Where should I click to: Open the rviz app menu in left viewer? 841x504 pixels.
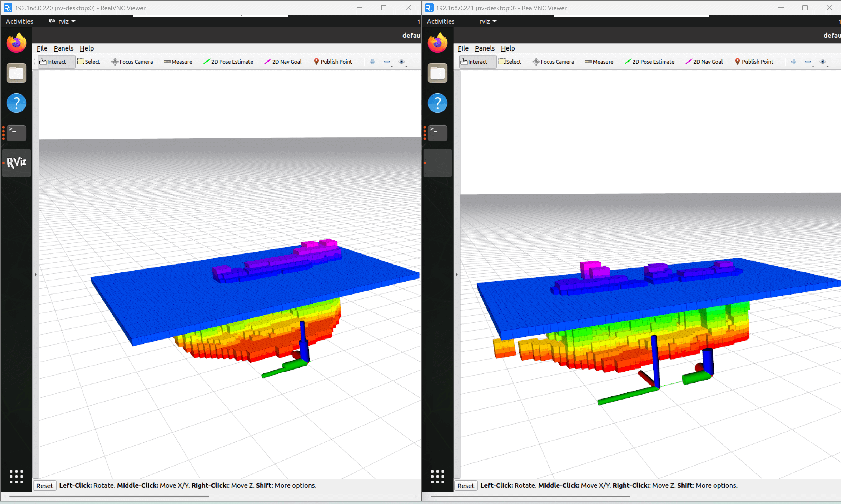62,21
